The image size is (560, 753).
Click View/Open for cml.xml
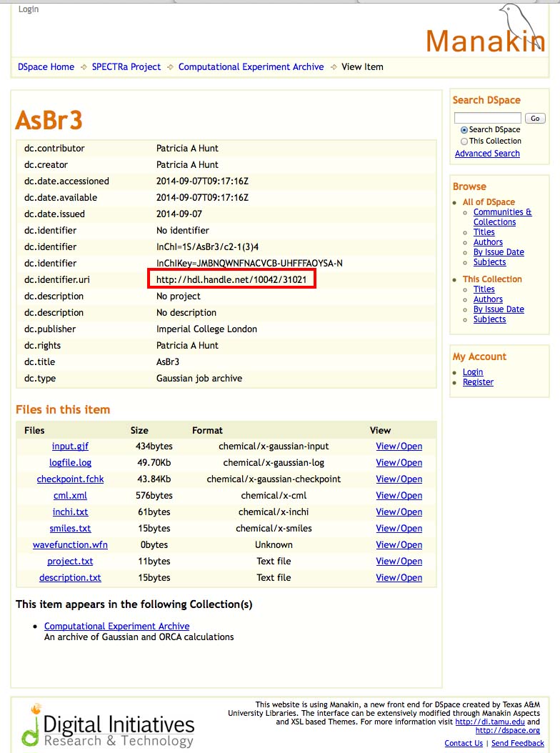pos(399,496)
